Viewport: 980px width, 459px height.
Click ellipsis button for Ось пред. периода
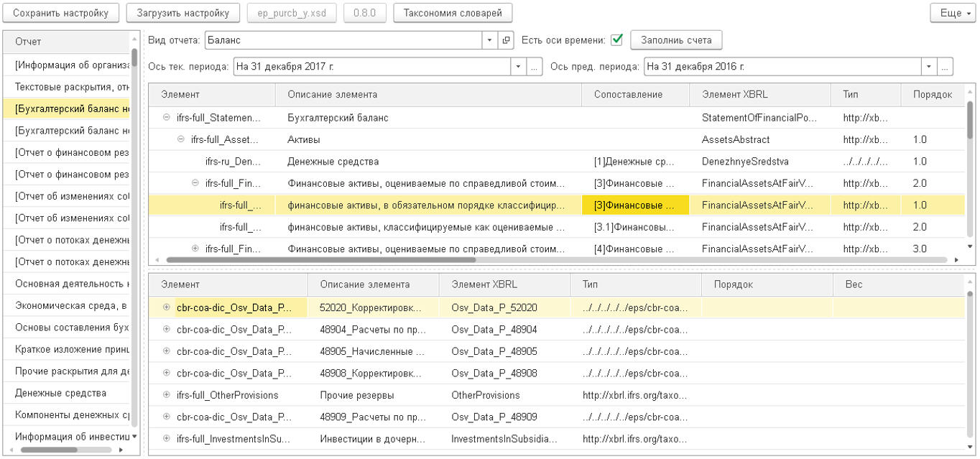(x=946, y=67)
